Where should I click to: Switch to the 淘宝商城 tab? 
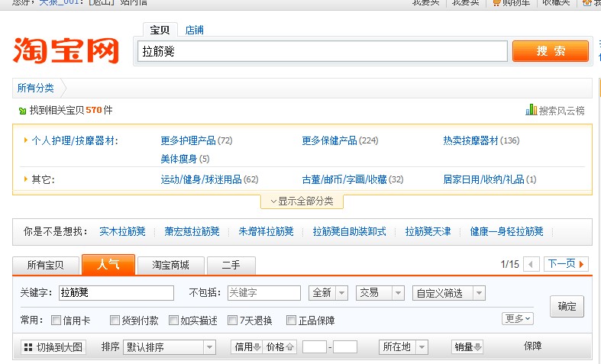(170, 265)
